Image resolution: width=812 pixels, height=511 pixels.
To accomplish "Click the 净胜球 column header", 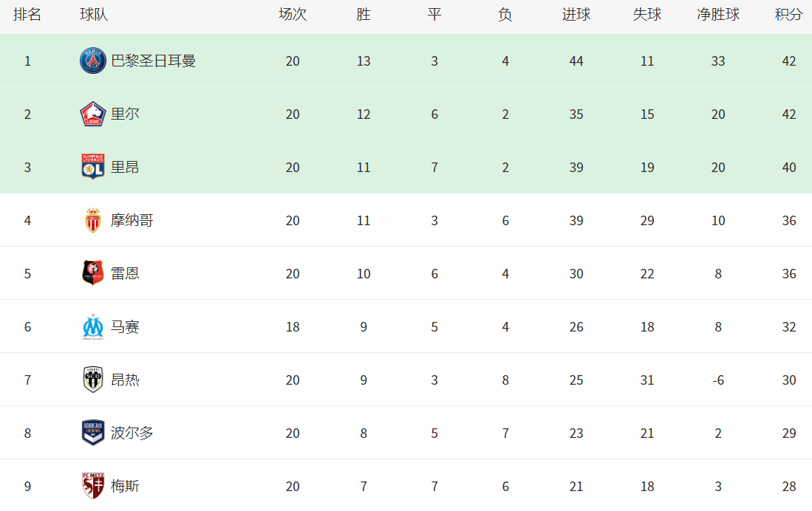I will pyautogui.click(x=717, y=15).
